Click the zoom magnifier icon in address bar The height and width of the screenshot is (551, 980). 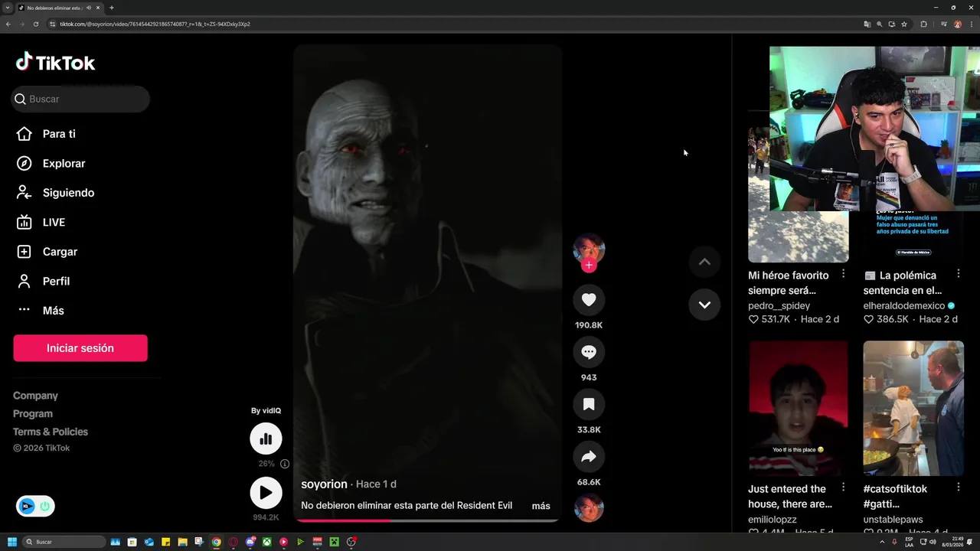pos(879,24)
